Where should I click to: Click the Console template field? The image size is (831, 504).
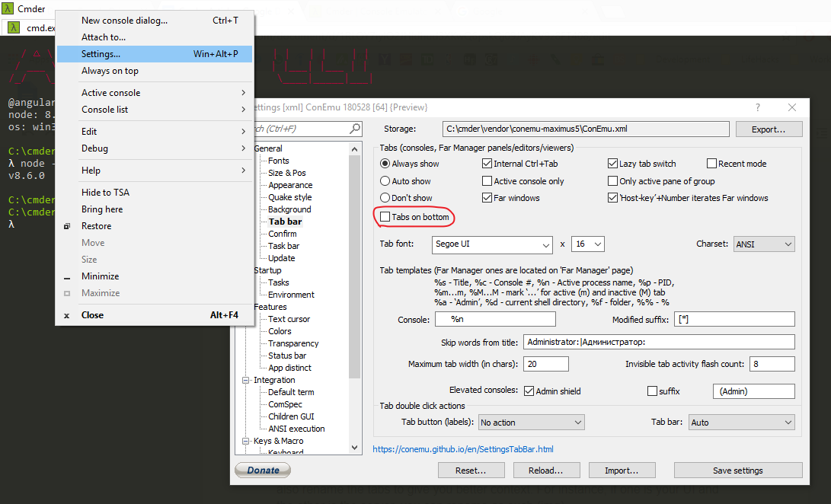tap(495, 319)
